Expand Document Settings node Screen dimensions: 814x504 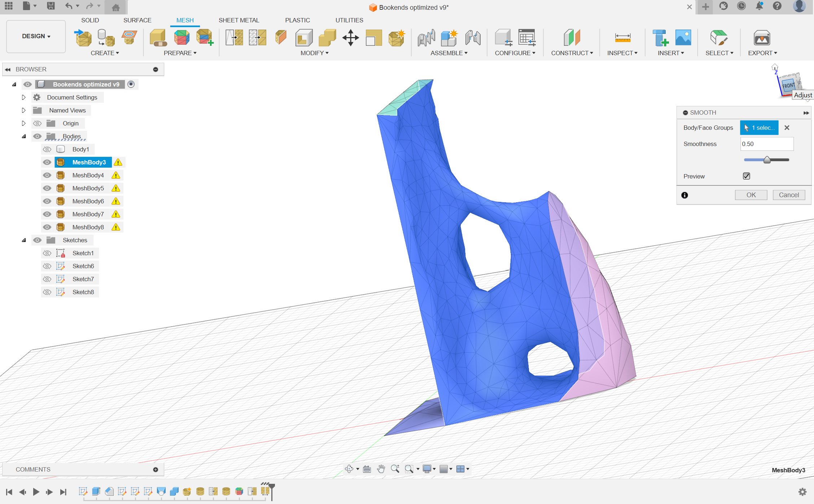pyautogui.click(x=23, y=97)
